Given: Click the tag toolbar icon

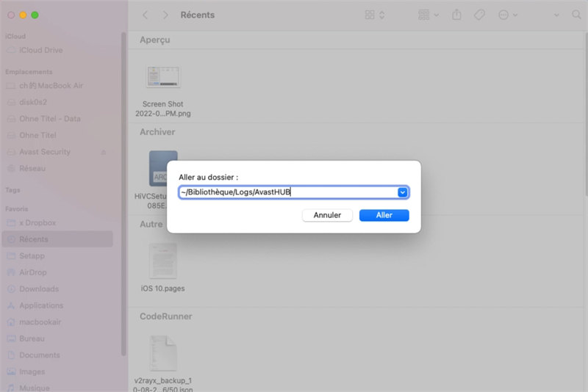Looking at the screenshot, I should 479,15.
